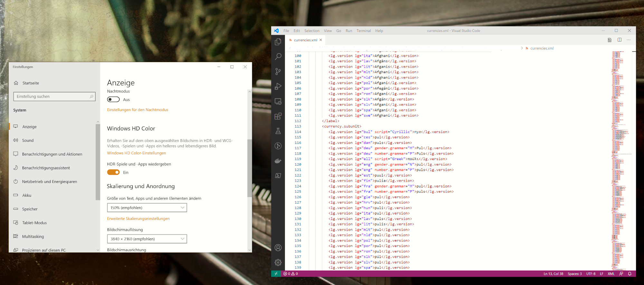The image size is (644, 285).
Task: Close the currencies.xml tab
Action: point(321,40)
